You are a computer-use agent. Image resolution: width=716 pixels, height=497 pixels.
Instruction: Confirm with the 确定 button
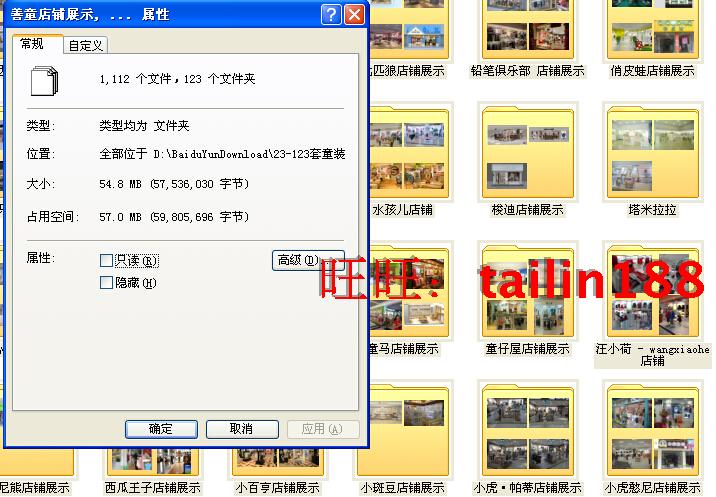161,429
